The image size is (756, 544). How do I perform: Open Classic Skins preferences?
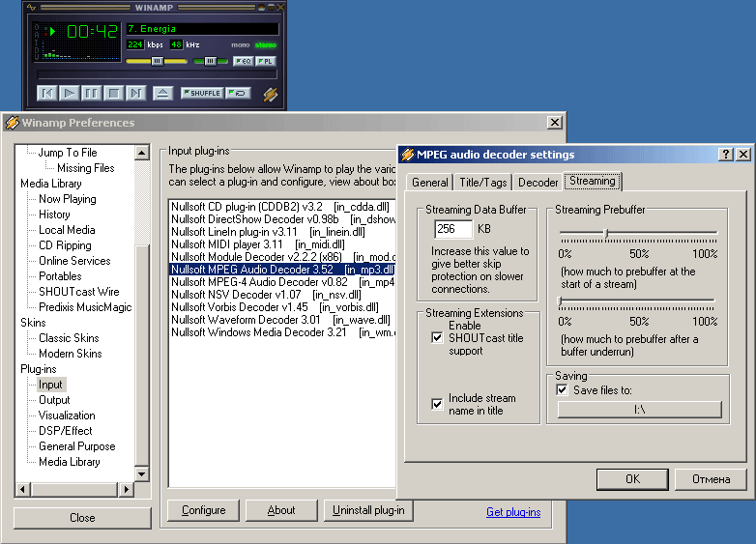pos(69,338)
